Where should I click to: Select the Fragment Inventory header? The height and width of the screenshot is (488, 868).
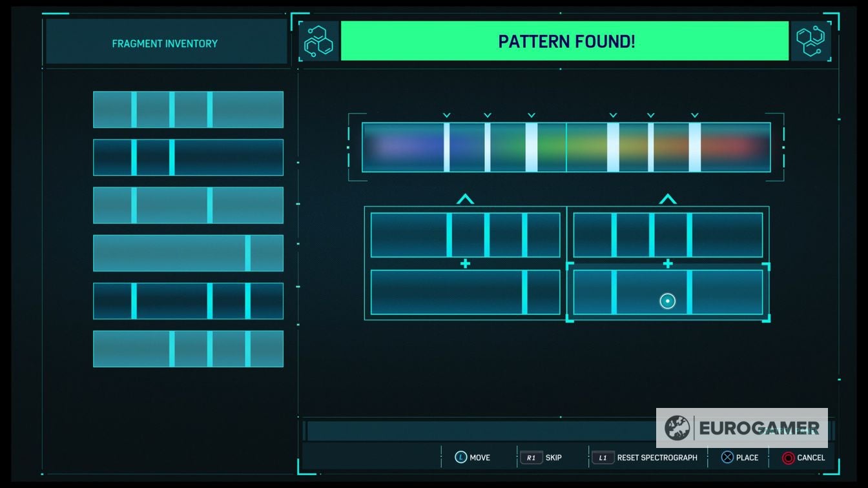tap(165, 43)
